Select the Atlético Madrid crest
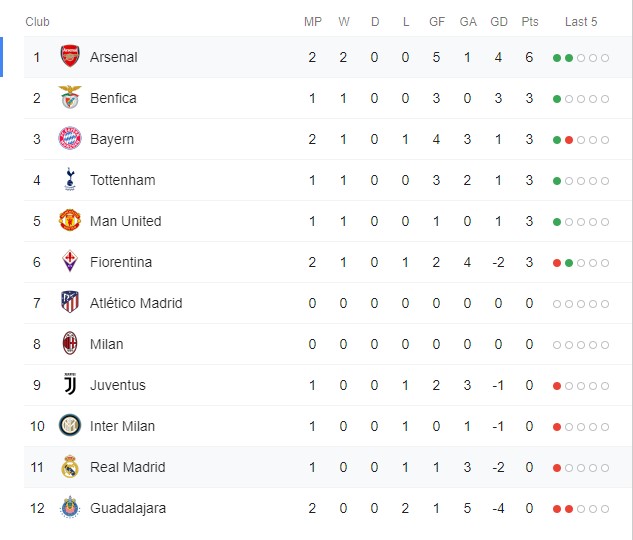Image resolution: width=633 pixels, height=540 pixels. pyautogui.click(x=70, y=302)
